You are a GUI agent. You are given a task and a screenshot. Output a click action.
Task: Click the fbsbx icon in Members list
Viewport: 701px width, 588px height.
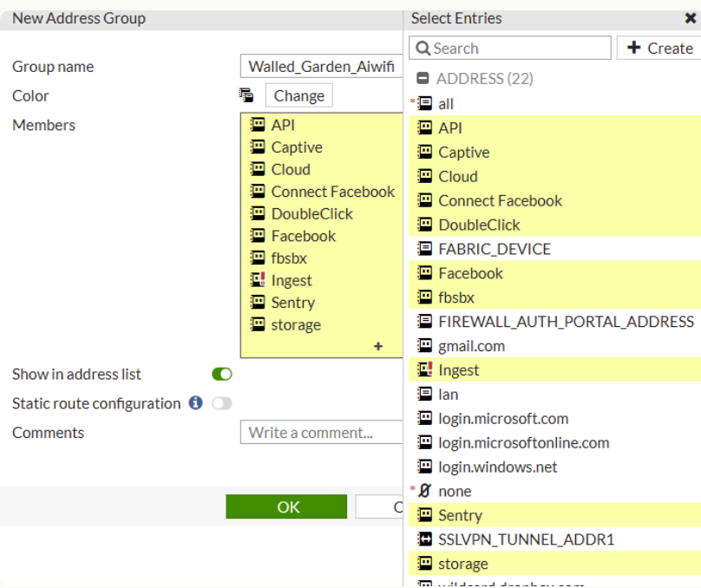click(x=258, y=258)
